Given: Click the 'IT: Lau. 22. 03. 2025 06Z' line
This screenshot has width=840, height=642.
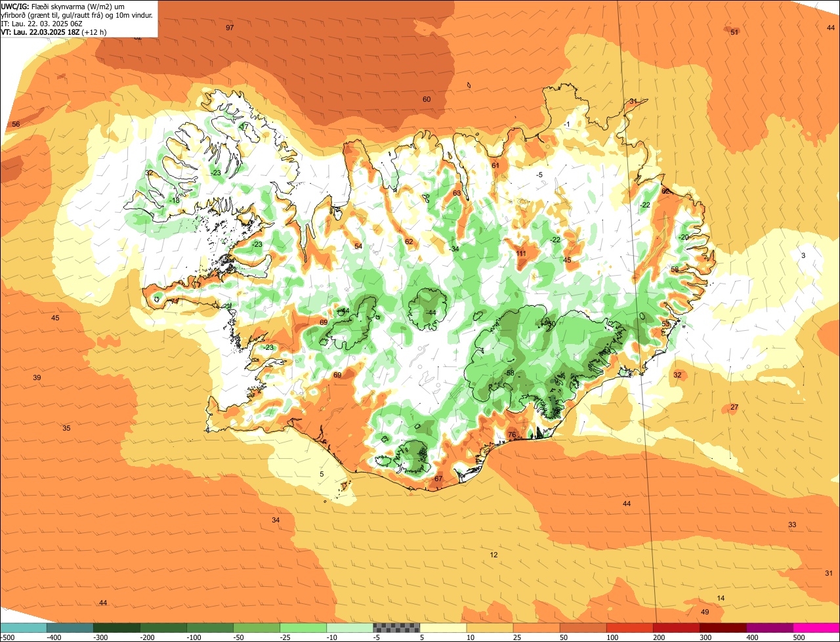Looking at the screenshot, I should 41,23.
